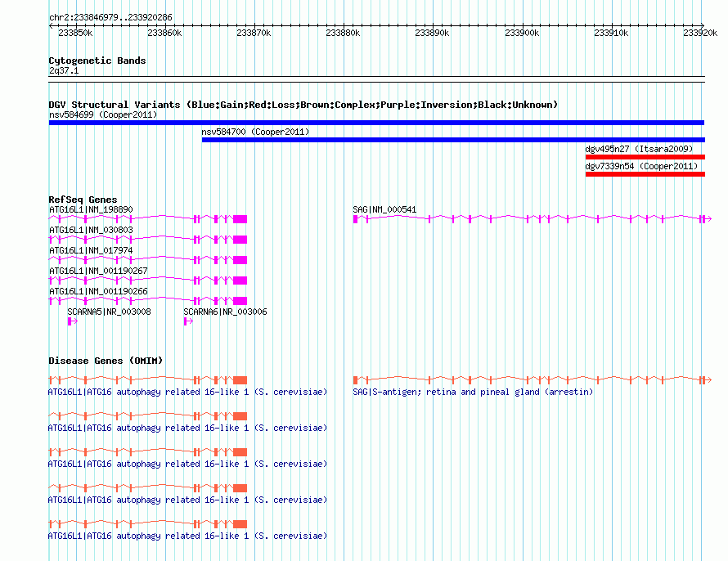Click the 233870k ruler tick label
Screen dimensions: 728x561
tap(254, 33)
